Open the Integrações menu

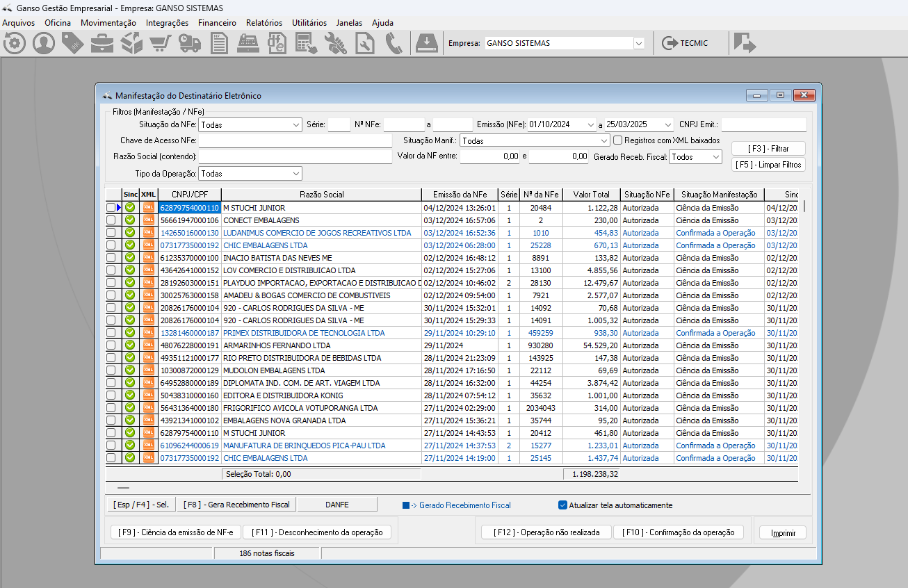(167, 23)
